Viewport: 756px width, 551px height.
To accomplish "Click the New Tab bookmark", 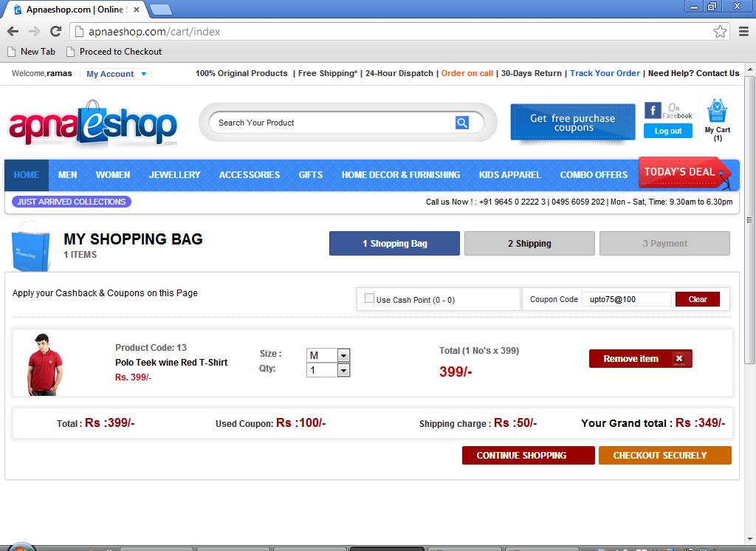I will pos(32,52).
